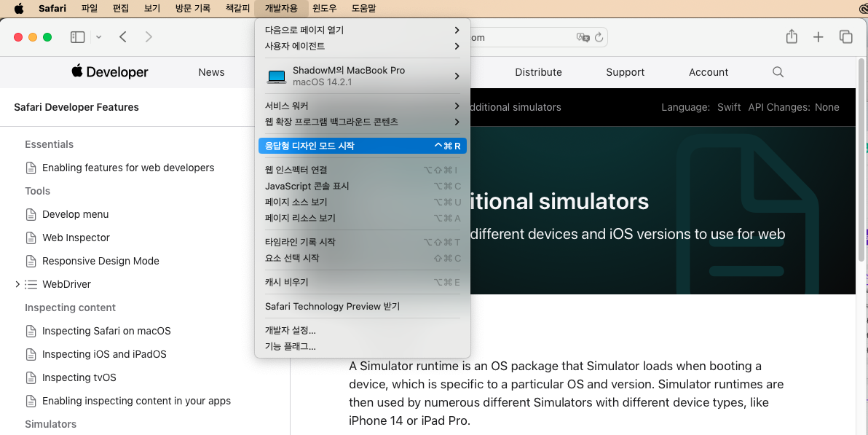Open Enabling features for web developers
Image resolution: width=868 pixels, height=435 pixels.
point(128,168)
